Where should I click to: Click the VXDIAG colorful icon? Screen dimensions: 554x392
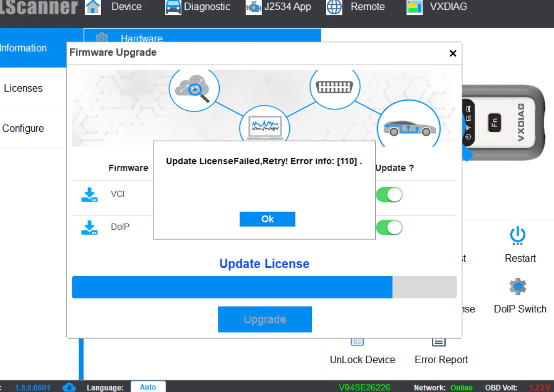tap(414, 7)
